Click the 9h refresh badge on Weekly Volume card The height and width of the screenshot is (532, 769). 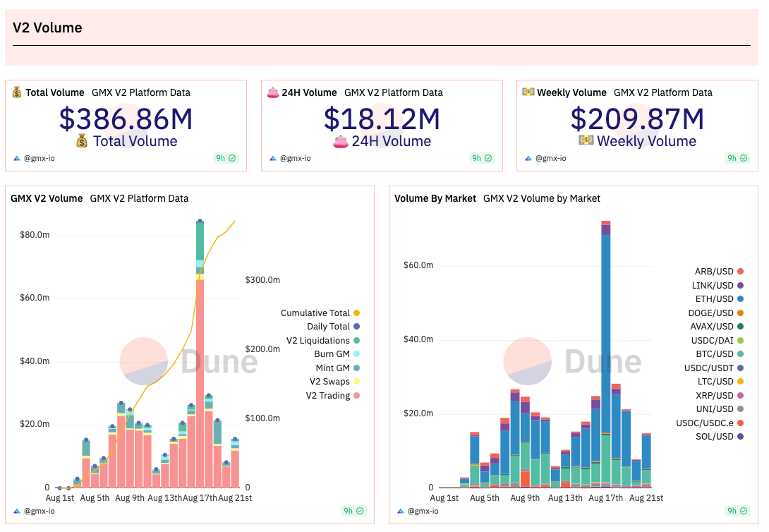point(738,158)
